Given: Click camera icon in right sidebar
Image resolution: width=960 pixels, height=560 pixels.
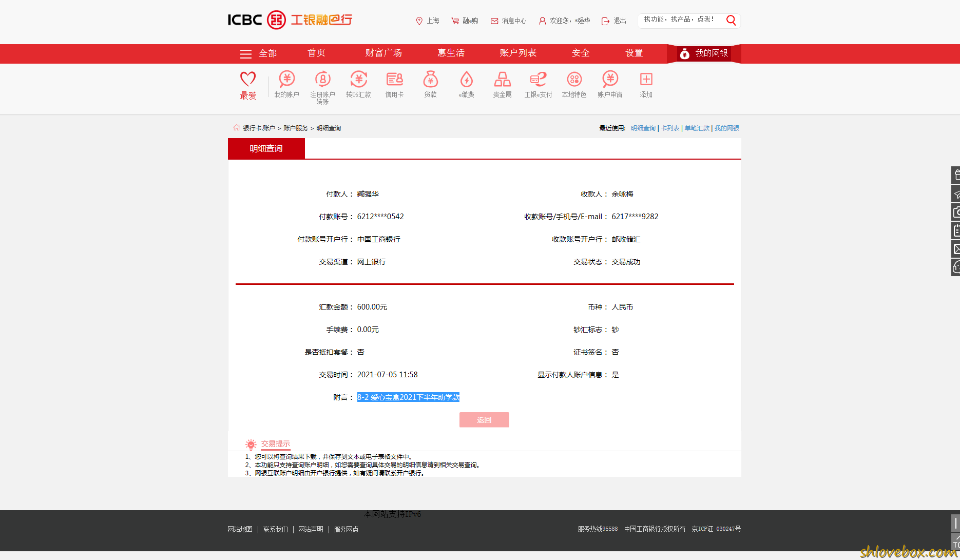Looking at the screenshot, I should (956, 212).
